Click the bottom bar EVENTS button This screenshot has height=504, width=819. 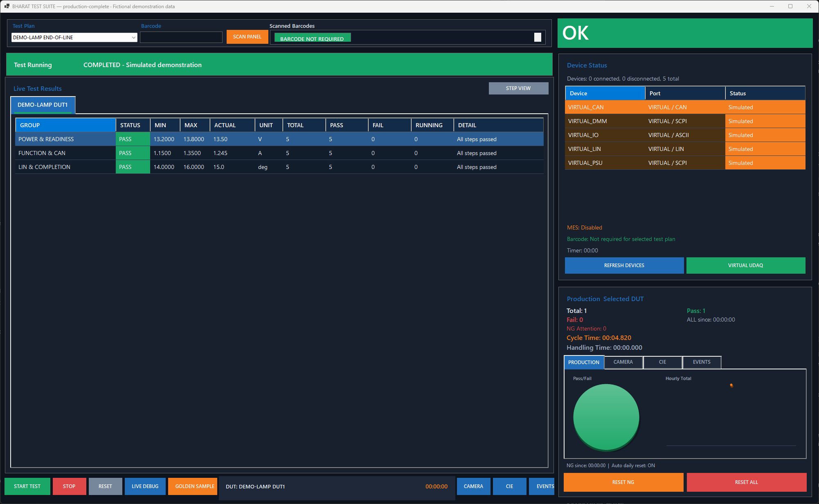tap(542, 486)
